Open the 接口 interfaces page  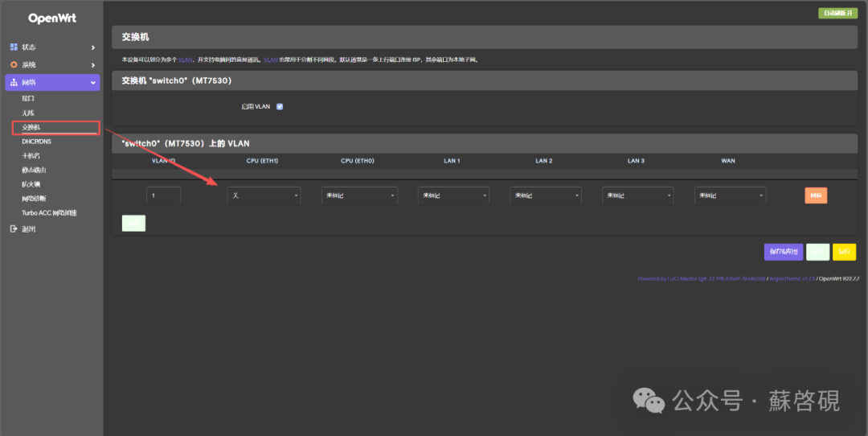pos(28,98)
